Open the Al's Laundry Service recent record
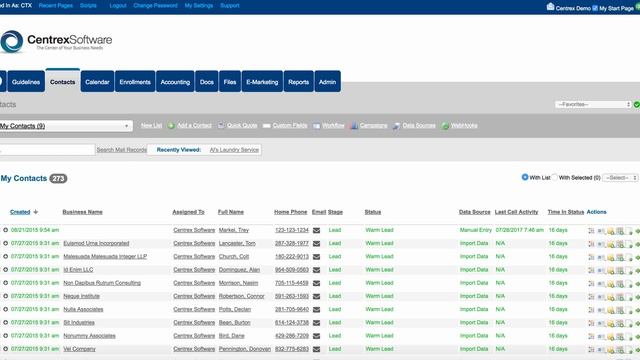Viewport: 640px width, 360px height. coord(234,150)
